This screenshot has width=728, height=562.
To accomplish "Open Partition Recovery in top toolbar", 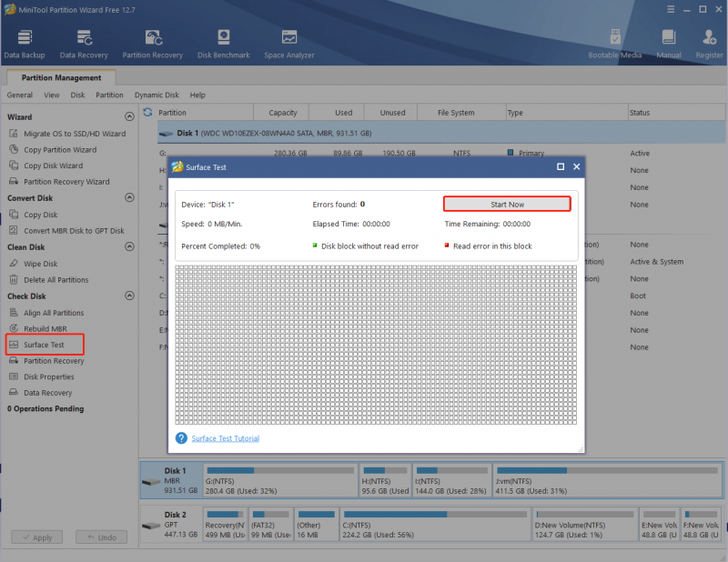I will tap(153, 44).
